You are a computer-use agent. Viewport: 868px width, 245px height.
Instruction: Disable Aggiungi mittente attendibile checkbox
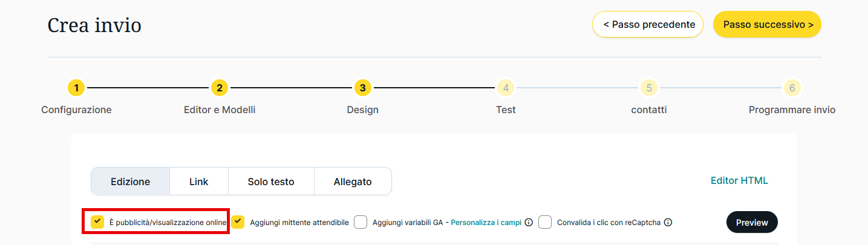pos(238,222)
